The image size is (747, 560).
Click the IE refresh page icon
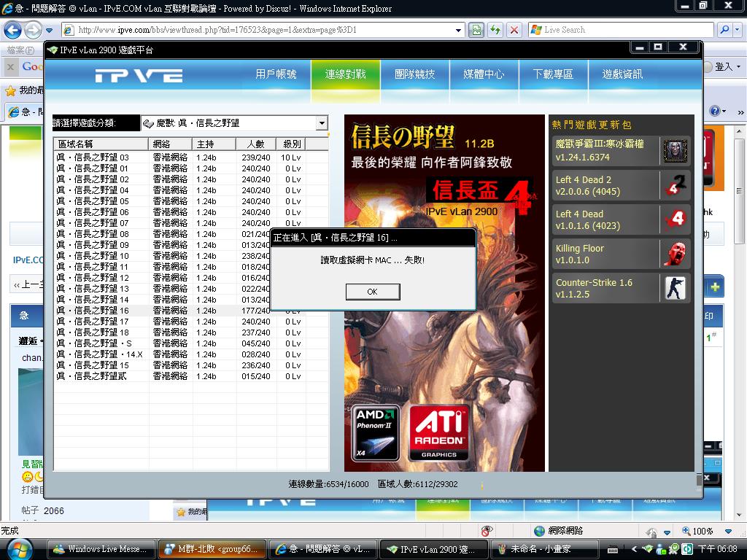point(495,30)
